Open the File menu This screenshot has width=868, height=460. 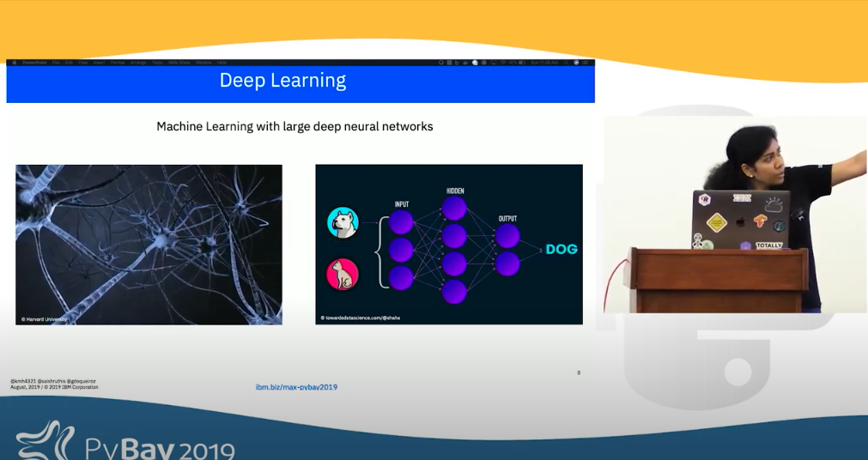pos(56,63)
